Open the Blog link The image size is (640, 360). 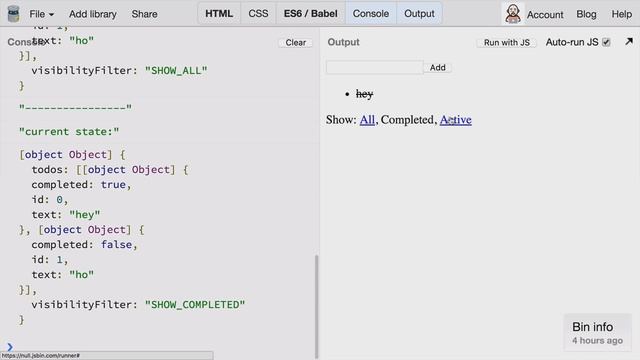pos(586,14)
